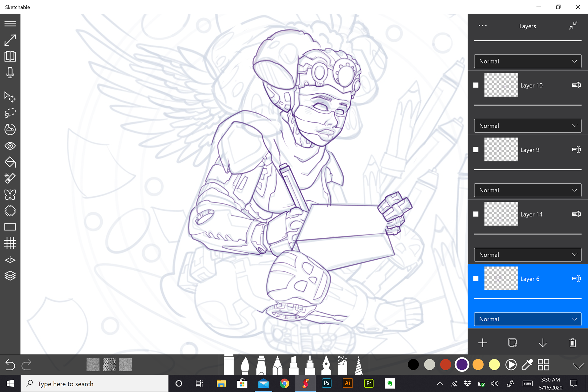Screen dimensions: 588x392
Task: Click the Windows search box
Action: pos(95,384)
